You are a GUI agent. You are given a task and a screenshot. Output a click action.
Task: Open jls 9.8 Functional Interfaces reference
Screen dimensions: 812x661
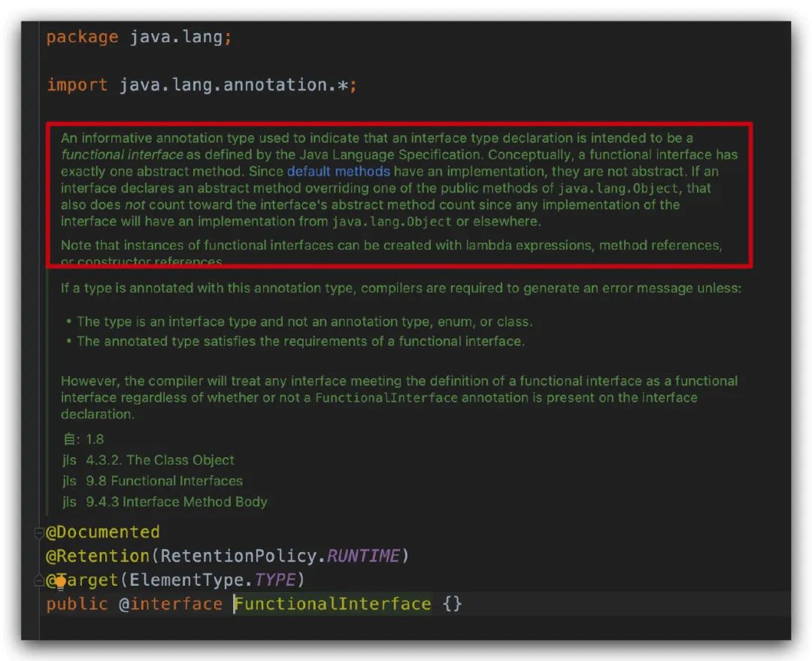click(164, 481)
